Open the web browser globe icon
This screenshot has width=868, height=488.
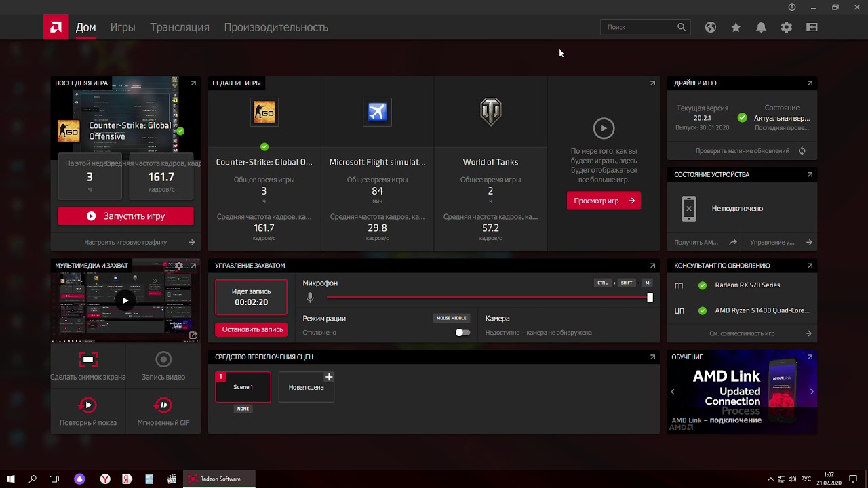coord(710,27)
